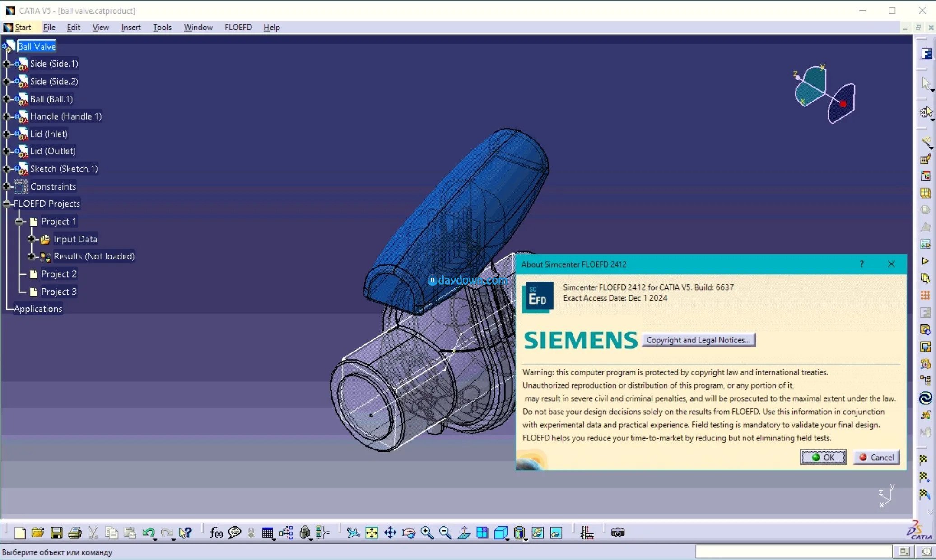Expand the Side (Side.1) tree node
The width and height of the screenshot is (936, 560).
(x=6, y=64)
